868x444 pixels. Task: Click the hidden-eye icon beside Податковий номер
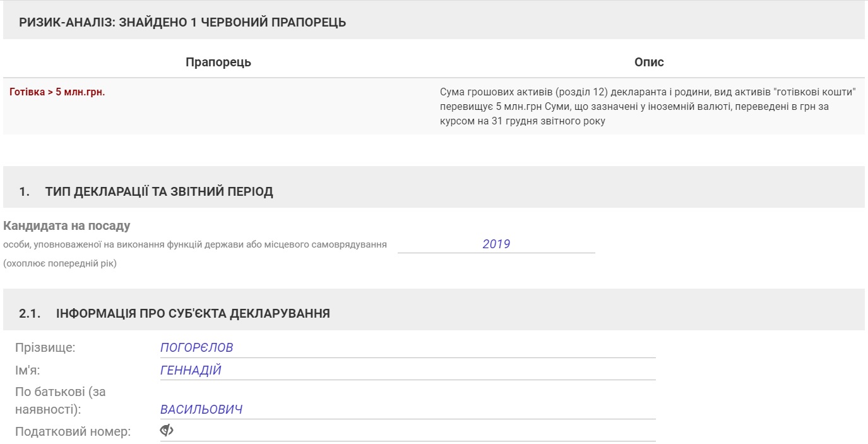167,431
